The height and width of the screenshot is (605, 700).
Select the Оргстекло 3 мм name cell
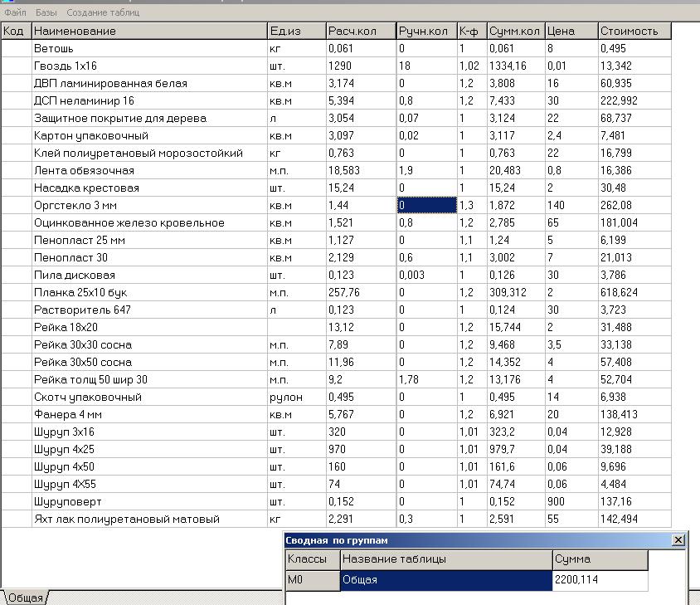point(149,205)
